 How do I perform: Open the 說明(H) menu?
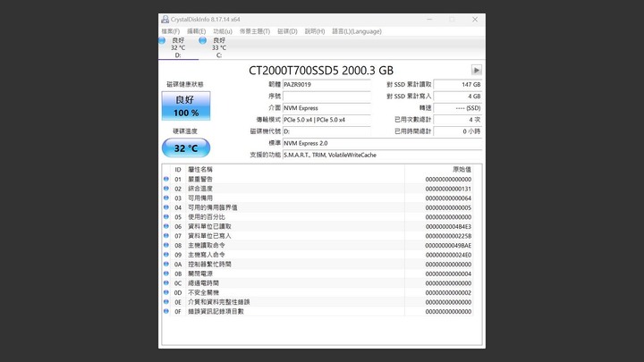click(315, 31)
